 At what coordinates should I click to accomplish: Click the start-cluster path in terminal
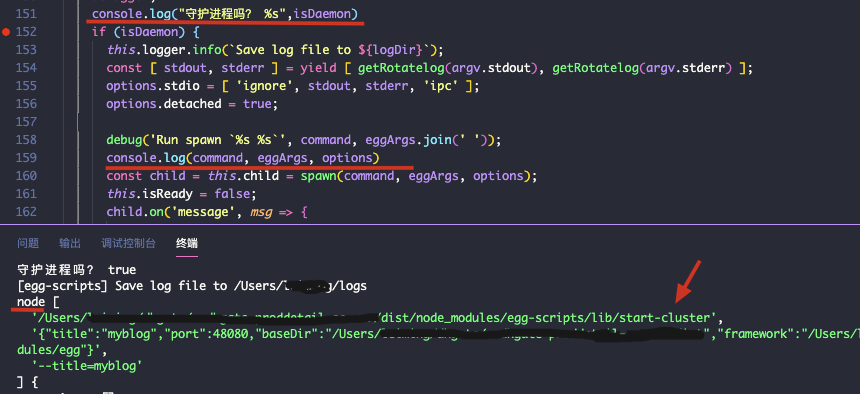378,318
